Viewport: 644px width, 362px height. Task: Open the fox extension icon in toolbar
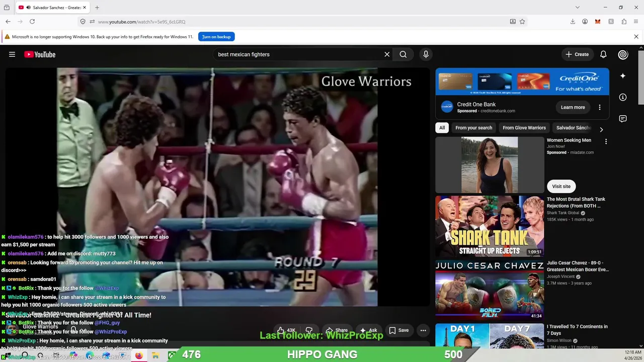click(598, 22)
